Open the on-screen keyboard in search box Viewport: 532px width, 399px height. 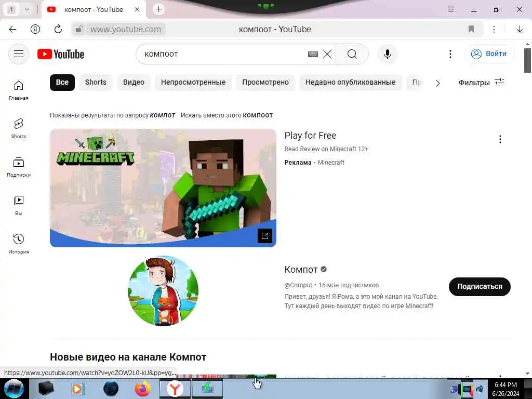tap(313, 54)
